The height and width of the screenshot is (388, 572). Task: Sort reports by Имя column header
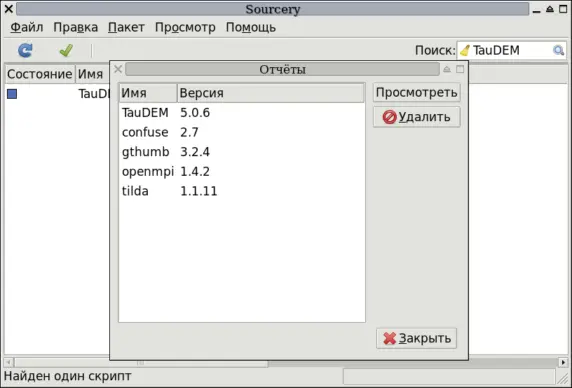click(x=148, y=93)
